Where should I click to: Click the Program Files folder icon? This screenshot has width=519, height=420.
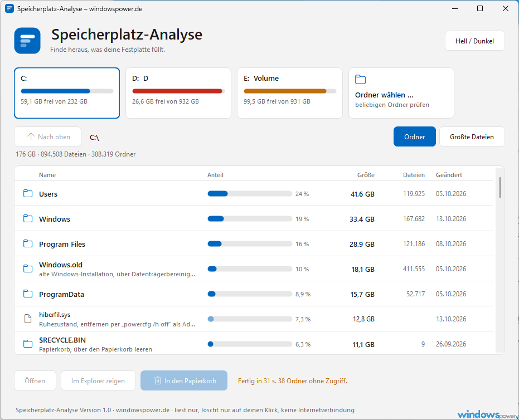(28, 244)
